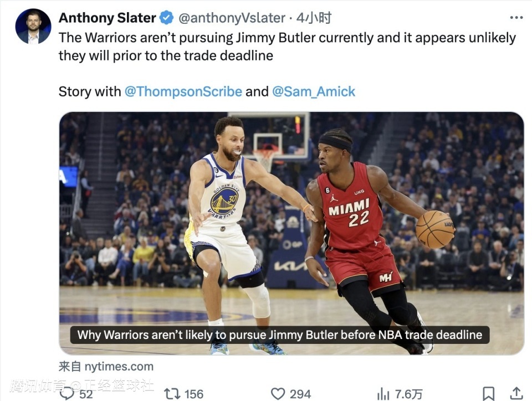Open Anthony Slater's profile avatar
The height and width of the screenshot is (401, 532).
pyautogui.click(x=33, y=26)
